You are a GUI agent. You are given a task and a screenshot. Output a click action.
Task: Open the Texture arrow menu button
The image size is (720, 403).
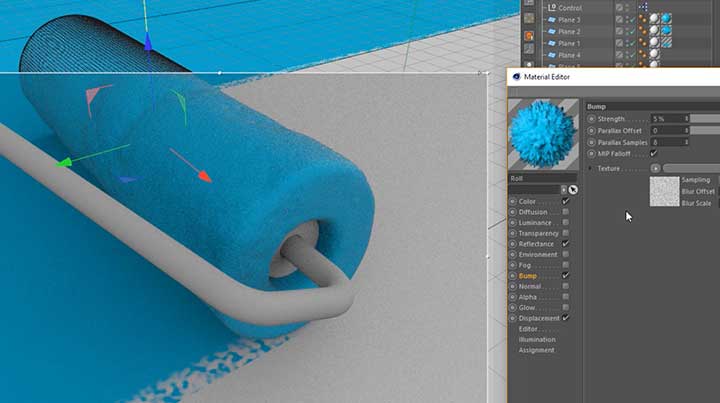coord(655,168)
